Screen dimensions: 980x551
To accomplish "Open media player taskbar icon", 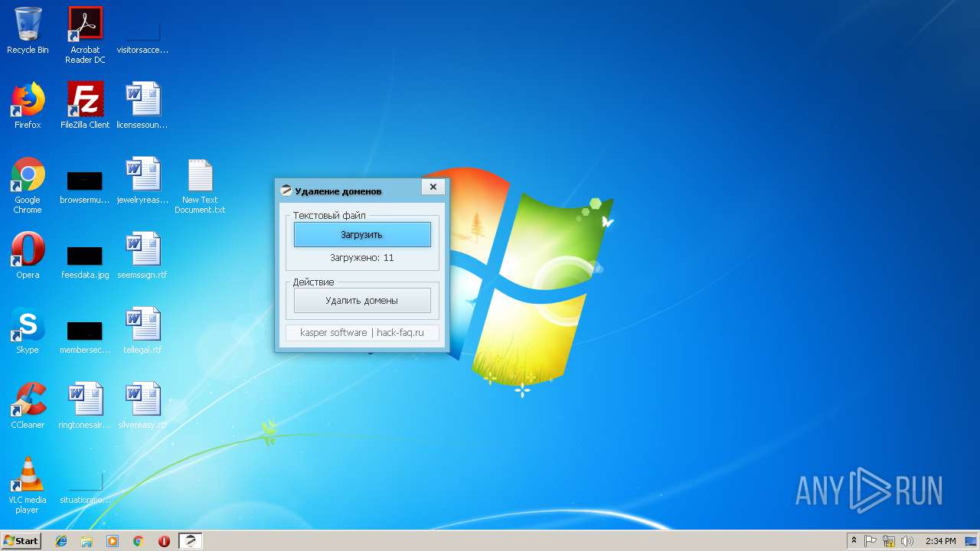I will [113, 541].
